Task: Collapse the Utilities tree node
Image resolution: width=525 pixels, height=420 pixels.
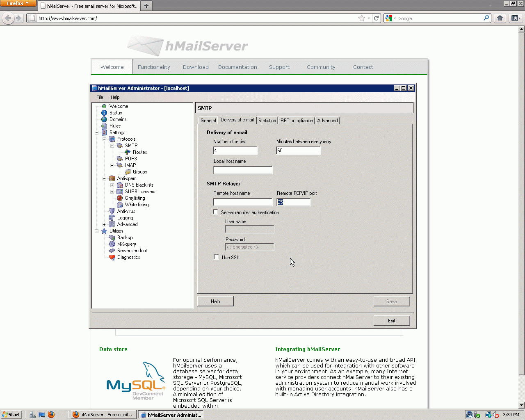Action: pos(97,231)
